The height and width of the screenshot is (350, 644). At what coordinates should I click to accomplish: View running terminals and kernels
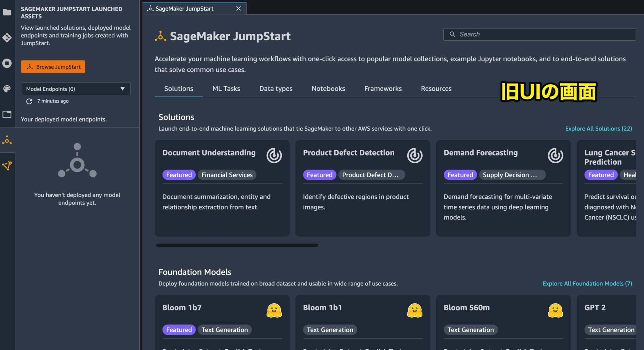tap(7, 63)
